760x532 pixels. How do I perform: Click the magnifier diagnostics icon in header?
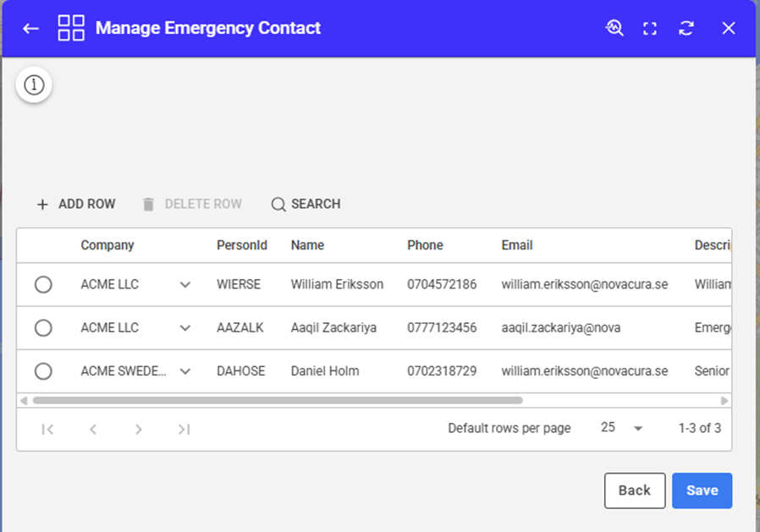click(614, 28)
